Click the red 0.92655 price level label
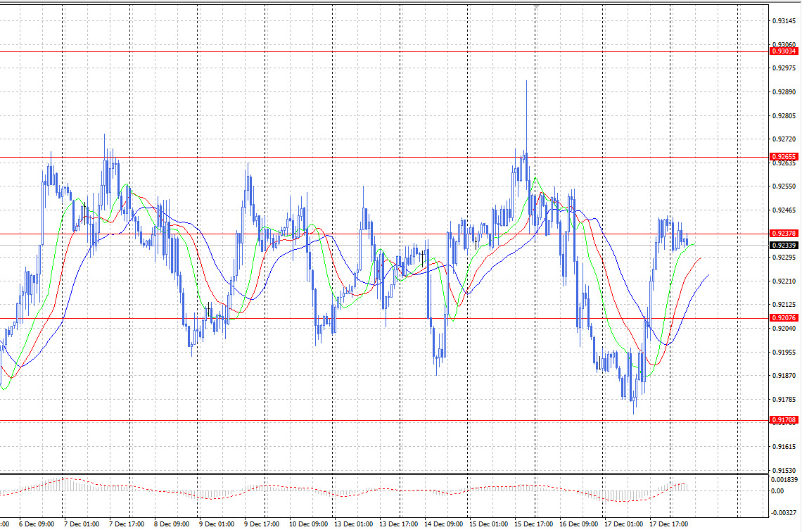The width and height of the screenshot is (802, 532). (784, 157)
